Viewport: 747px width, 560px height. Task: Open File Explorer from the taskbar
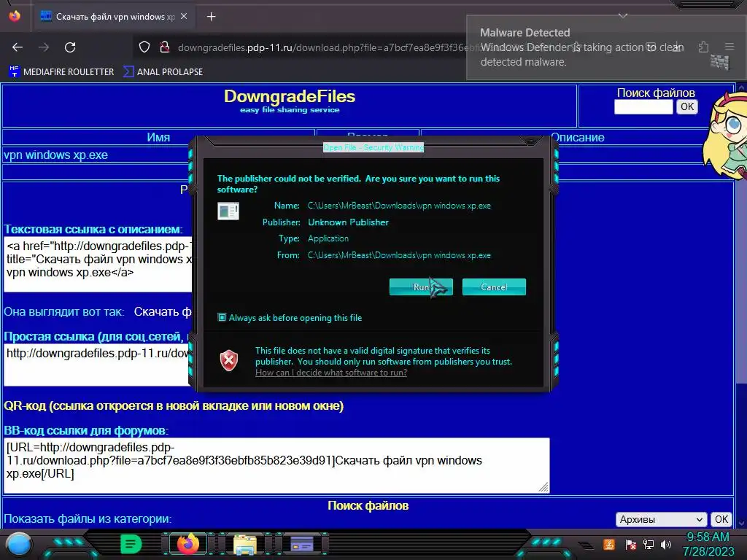pos(245,544)
